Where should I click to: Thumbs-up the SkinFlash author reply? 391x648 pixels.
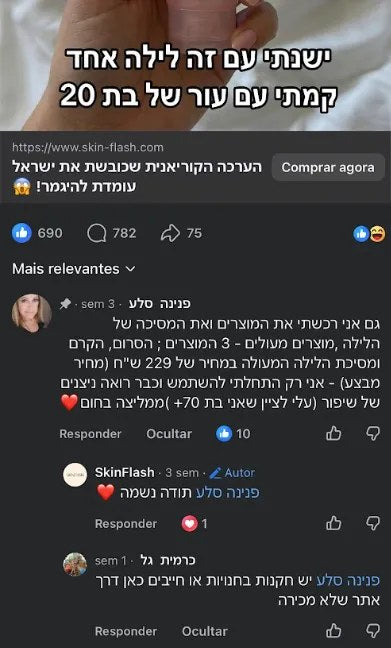click(334, 524)
